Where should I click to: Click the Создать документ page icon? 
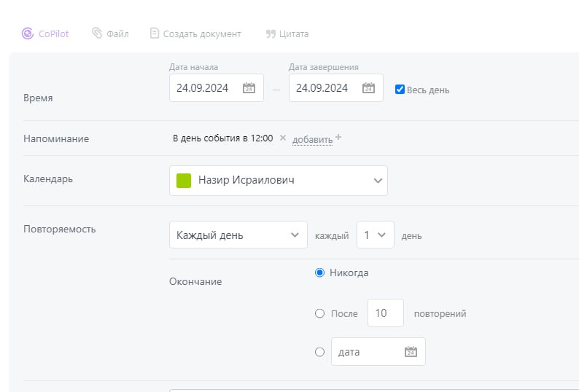click(154, 34)
